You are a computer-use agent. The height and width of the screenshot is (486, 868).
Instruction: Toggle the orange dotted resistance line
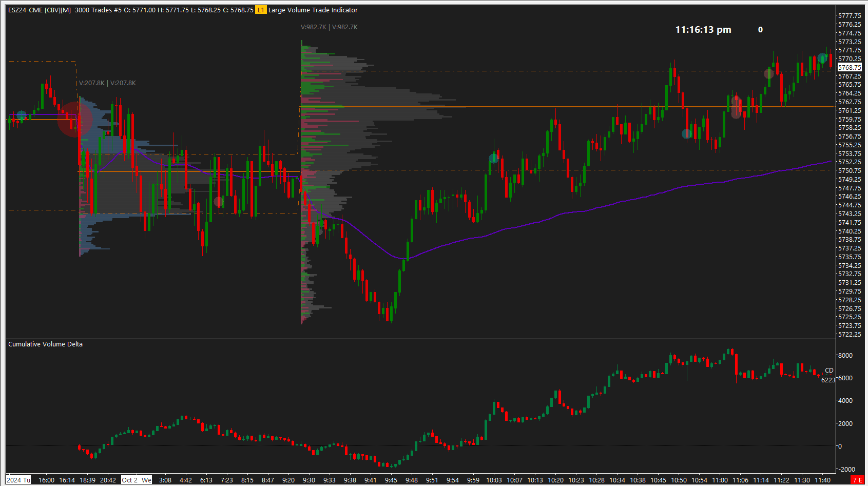click(513, 72)
